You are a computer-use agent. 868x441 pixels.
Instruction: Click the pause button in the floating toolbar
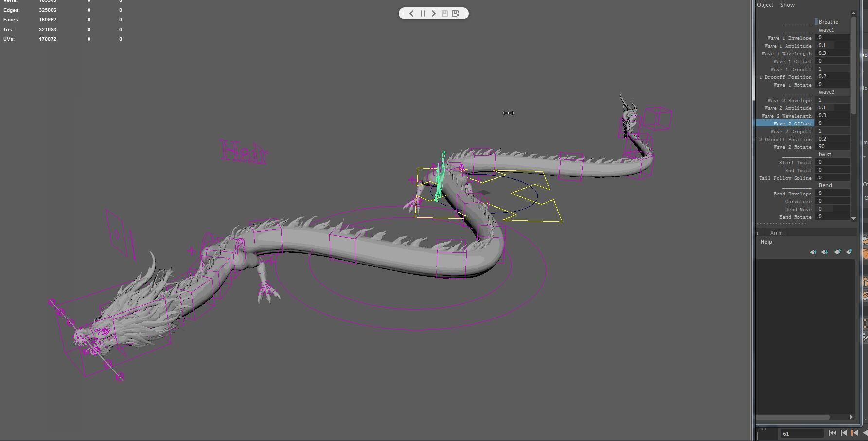pyautogui.click(x=423, y=14)
